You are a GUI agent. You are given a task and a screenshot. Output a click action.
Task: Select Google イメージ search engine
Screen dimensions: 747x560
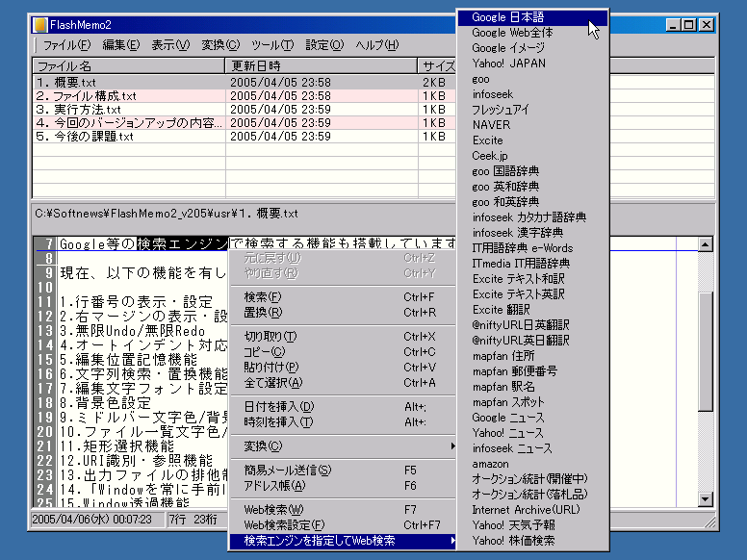[532, 47]
